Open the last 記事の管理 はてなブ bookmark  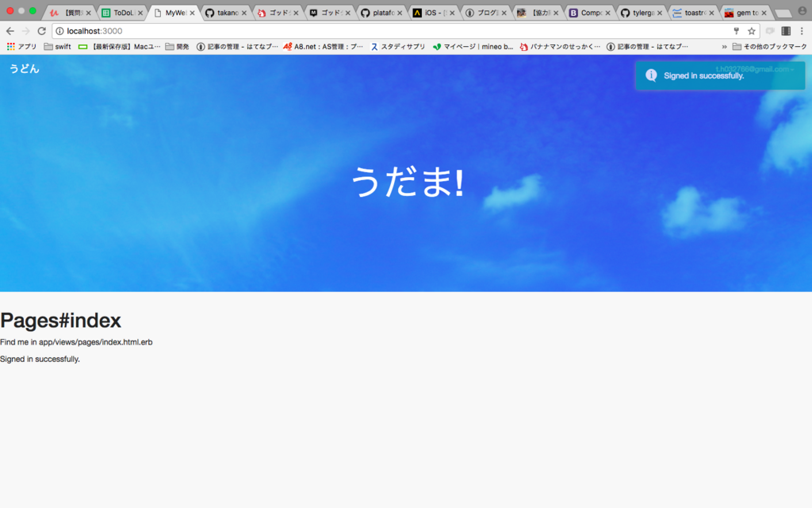647,47
